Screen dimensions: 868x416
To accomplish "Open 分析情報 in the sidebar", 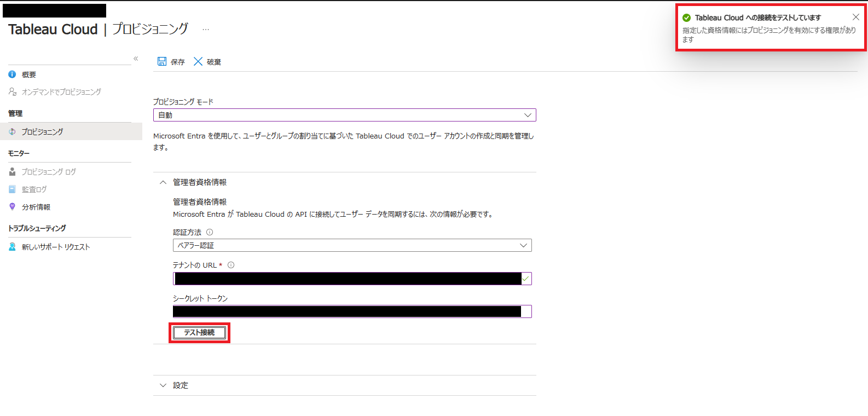I will 36,207.
